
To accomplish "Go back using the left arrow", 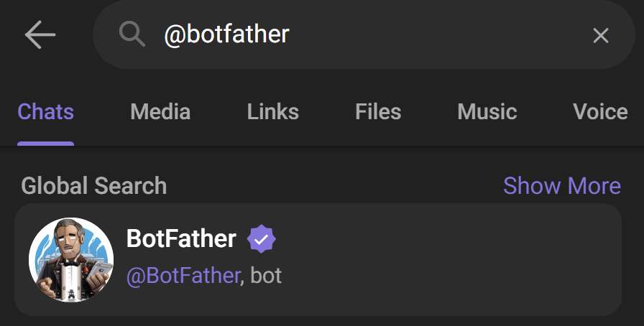I will click(x=40, y=35).
